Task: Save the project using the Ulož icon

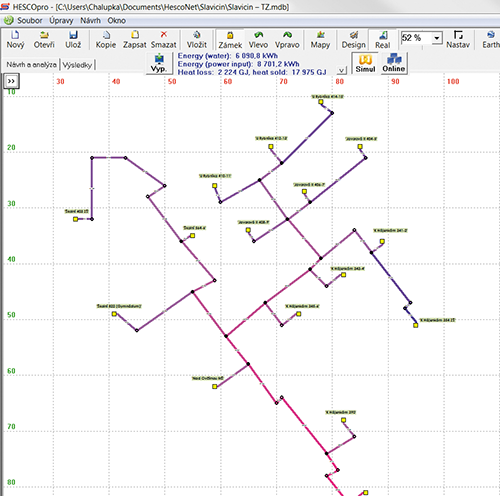Action: [x=73, y=40]
